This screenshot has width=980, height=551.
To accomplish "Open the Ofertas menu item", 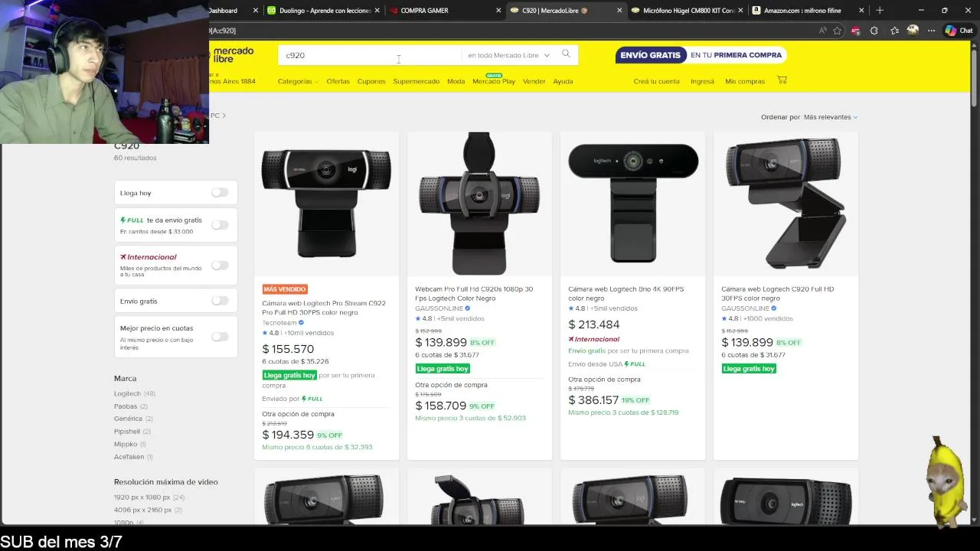I will [x=338, y=81].
